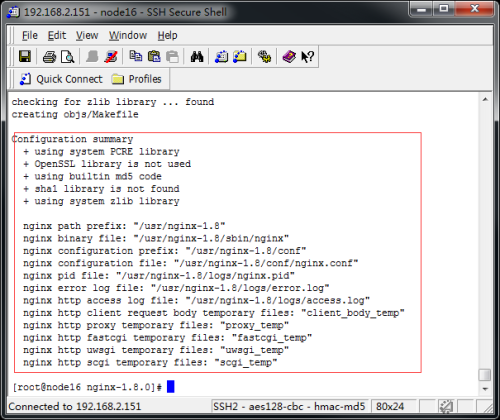
Task: Click the Print toolbar icon
Action: pos(49,57)
